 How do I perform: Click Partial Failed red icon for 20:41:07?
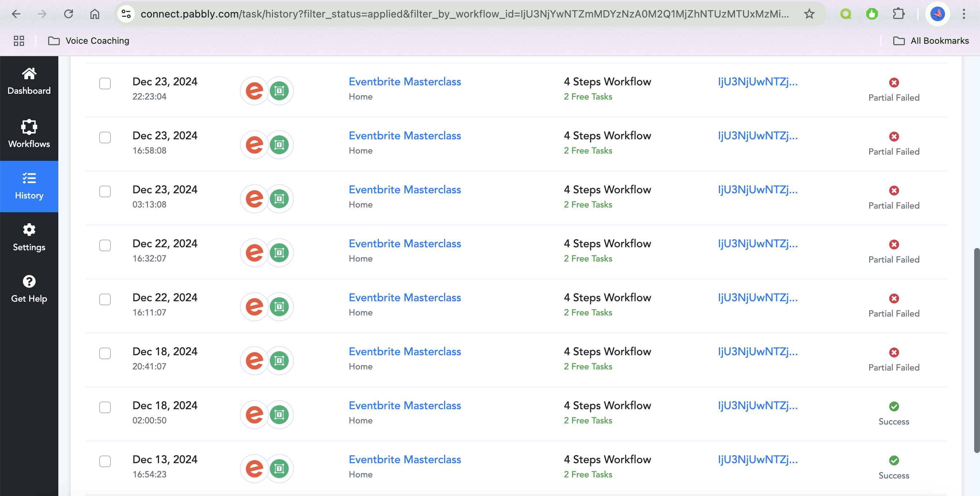tap(894, 353)
